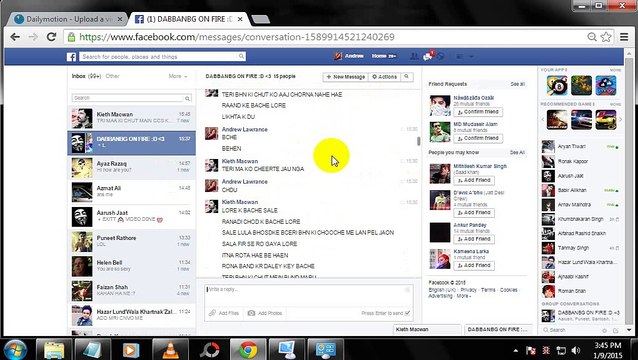Search within conversation using magnifier button
Image resolution: width=638 pixels, height=360 pixels.
click(x=406, y=76)
